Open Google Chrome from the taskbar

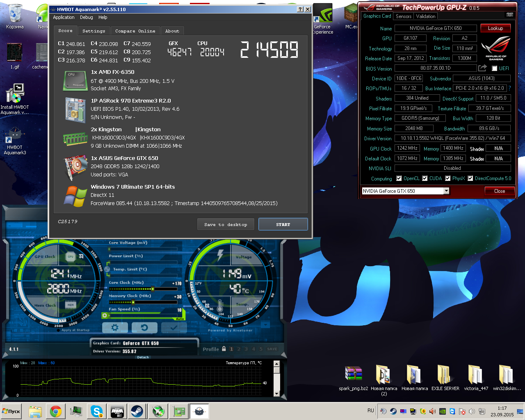[56, 411]
